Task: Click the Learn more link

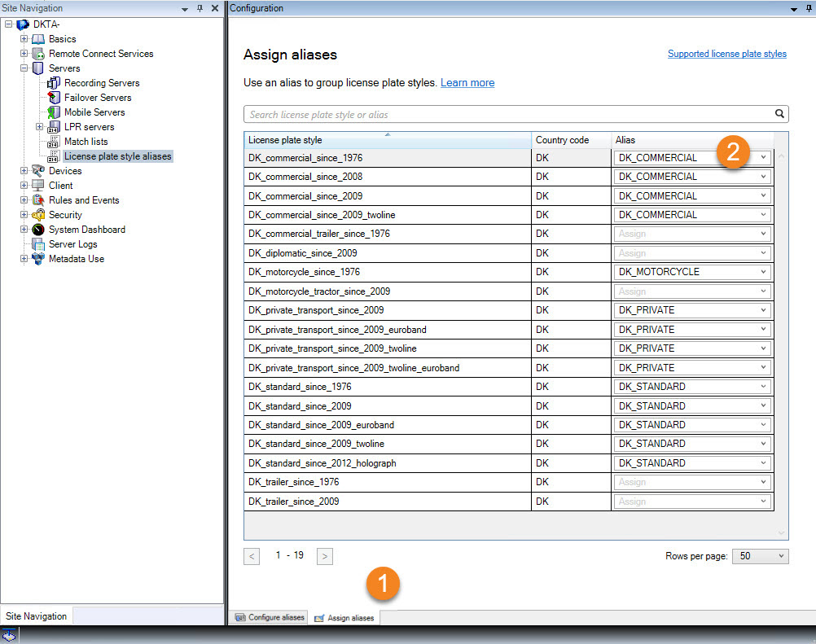Action: click(467, 83)
